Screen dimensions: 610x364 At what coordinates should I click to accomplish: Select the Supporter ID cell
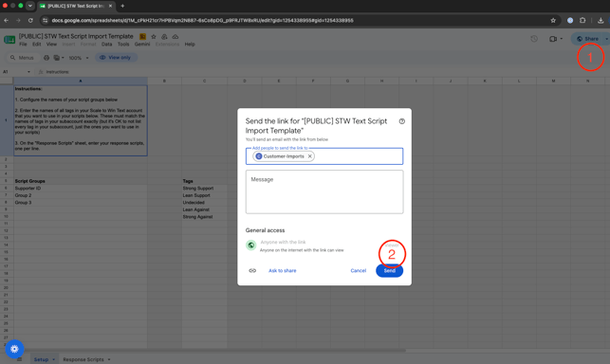tap(81, 189)
